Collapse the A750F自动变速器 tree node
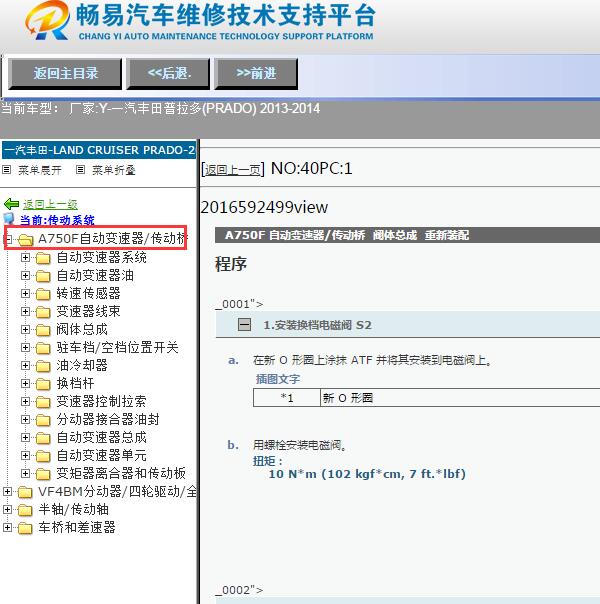 [7, 239]
